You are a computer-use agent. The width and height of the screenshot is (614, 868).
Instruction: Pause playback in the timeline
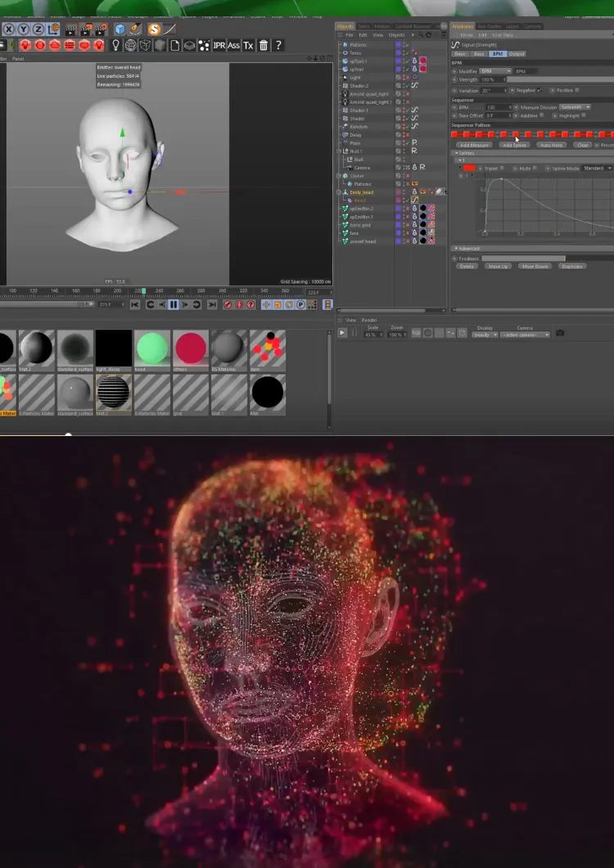174,304
